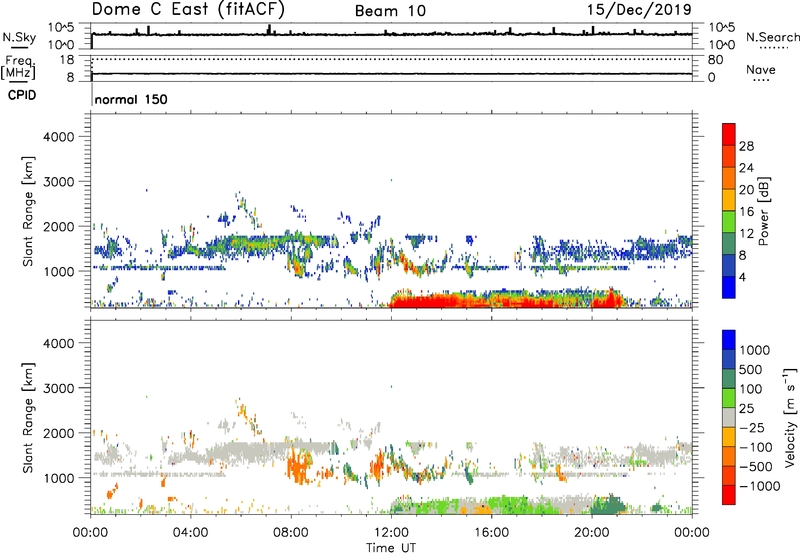Image resolution: width=800 pixels, height=554 pixels.
Task: Click the 'Power [dB]' colorbar title
Action: pos(764,211)
